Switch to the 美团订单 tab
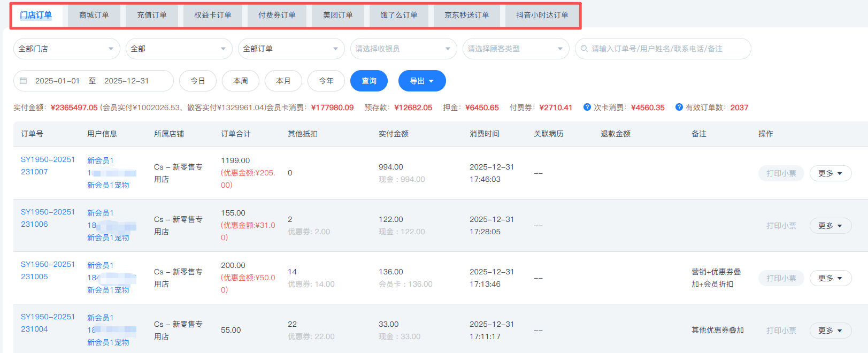 coord(337,15)
